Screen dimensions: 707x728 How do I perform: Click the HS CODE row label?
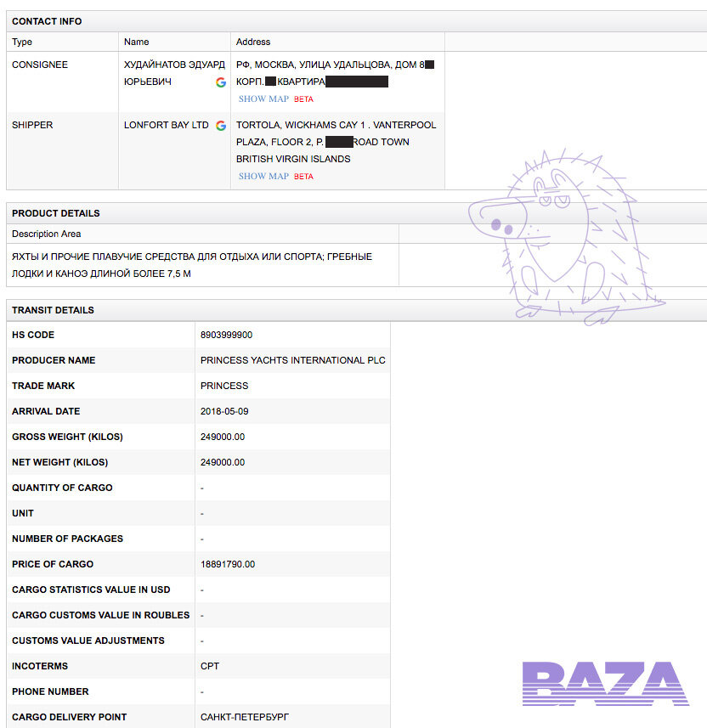33,335
